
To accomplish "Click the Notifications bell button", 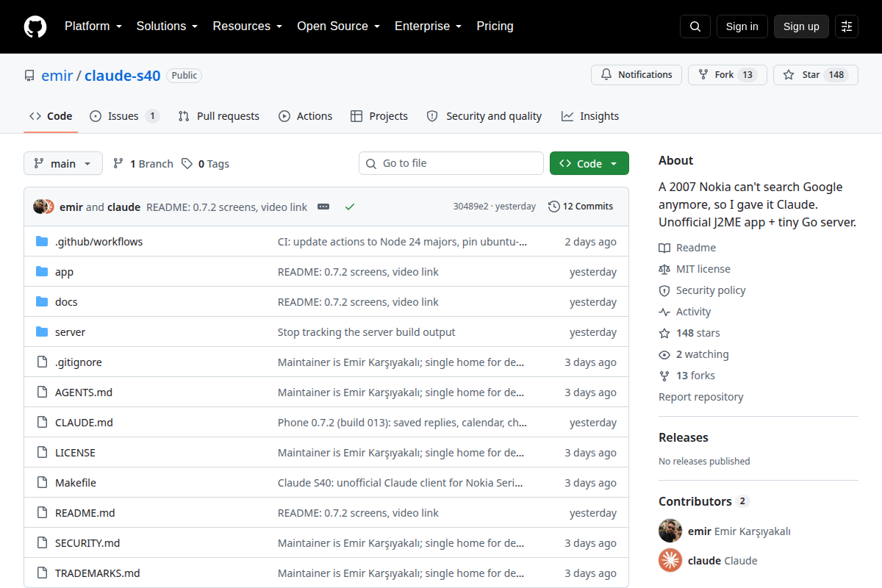I will (x=637, y=75).
